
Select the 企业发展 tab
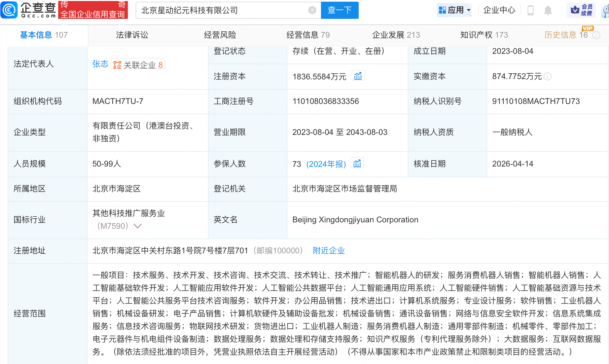point(396,35)
